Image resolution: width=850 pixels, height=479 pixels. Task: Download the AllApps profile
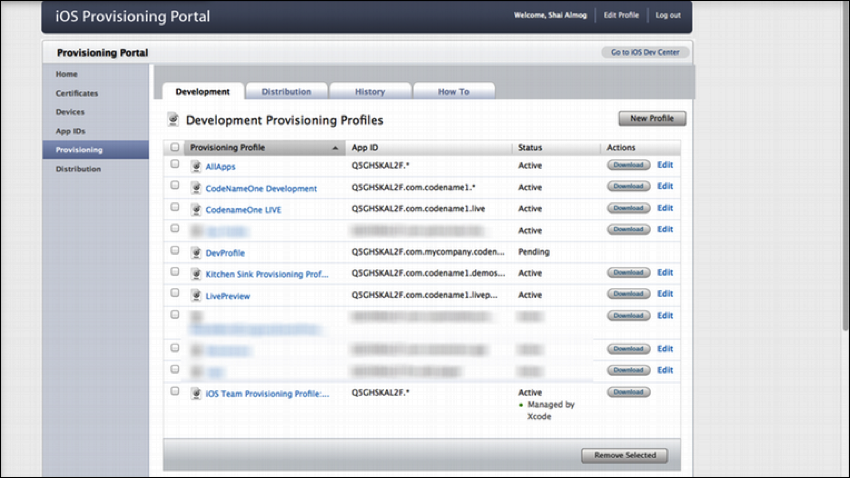point(628,165)
